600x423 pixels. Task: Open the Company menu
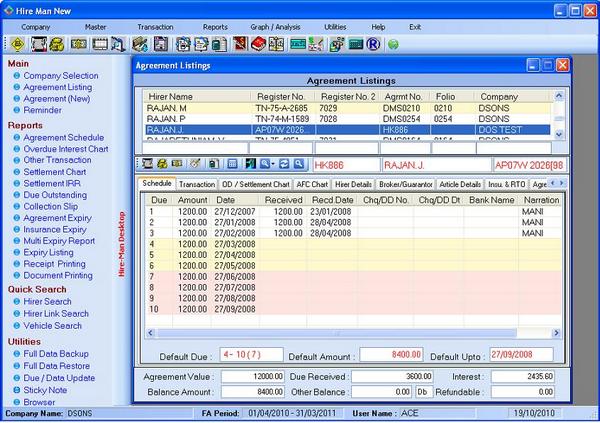point(36,27)
